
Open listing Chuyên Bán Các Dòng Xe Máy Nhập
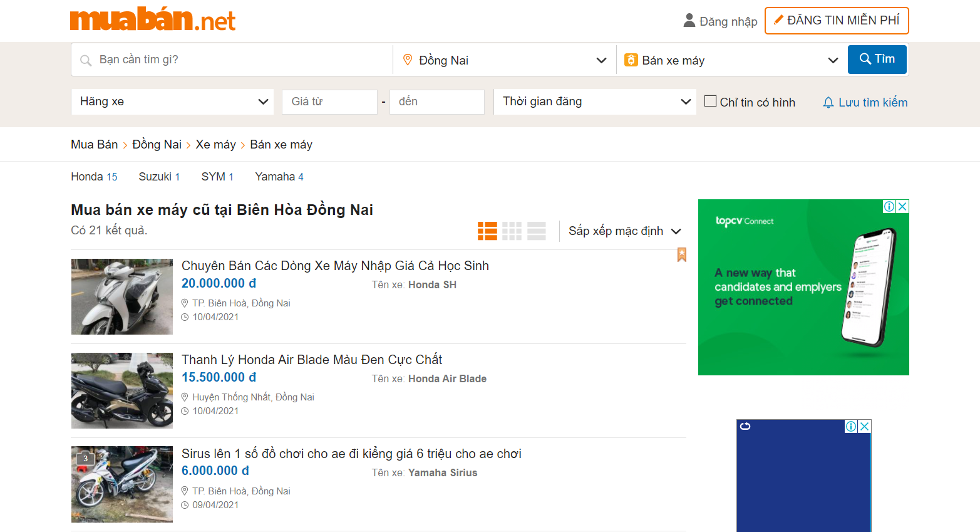335,266
